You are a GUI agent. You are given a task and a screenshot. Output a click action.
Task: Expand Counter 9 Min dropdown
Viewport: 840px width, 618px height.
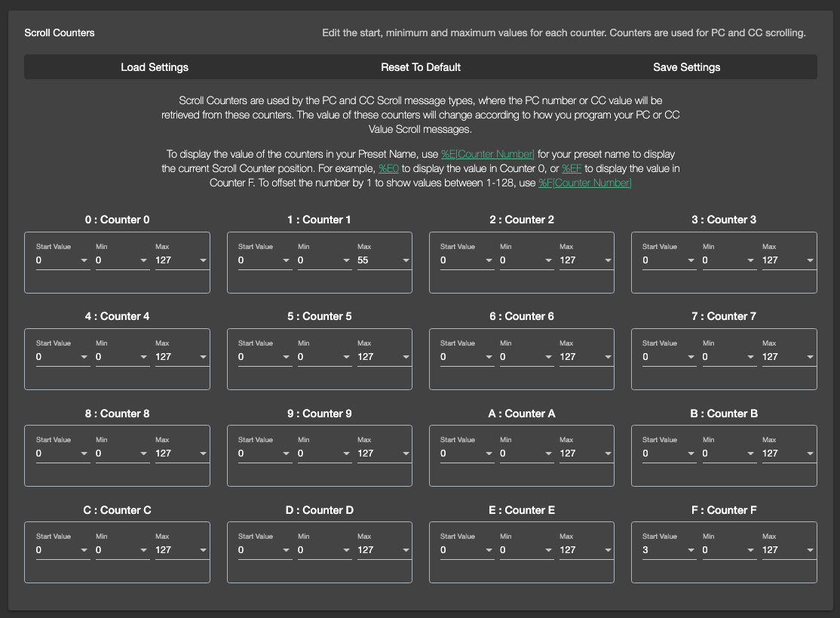coord(324,454)
